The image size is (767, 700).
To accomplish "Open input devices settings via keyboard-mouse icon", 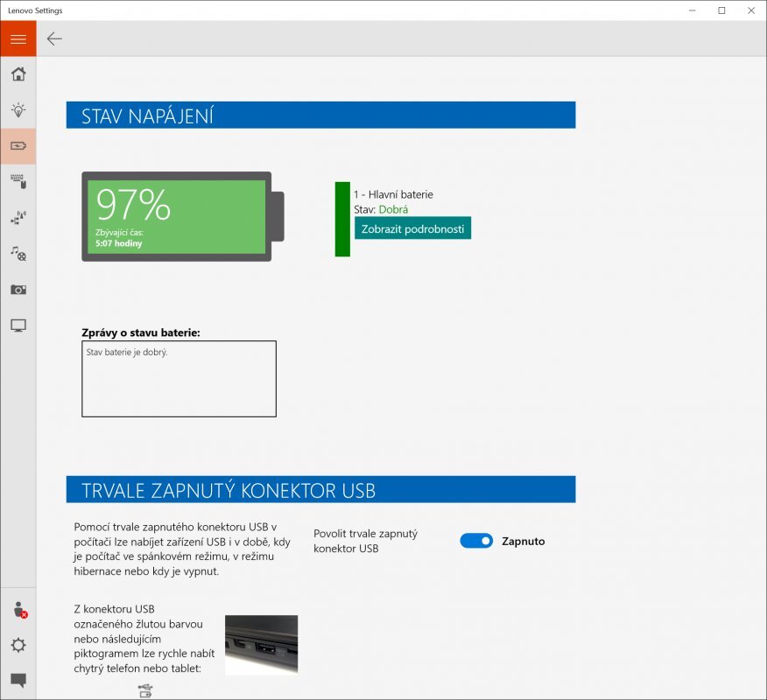I will click(x=18, y=182).
